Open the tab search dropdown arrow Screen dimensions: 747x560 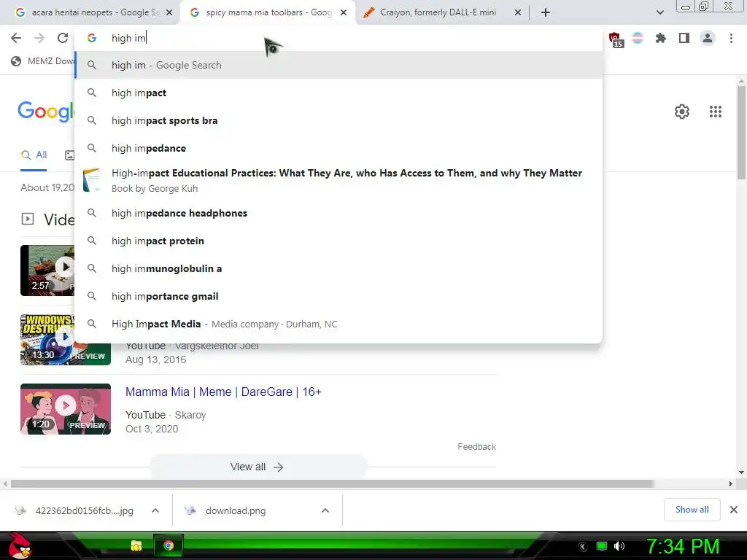tap(659, 12)
